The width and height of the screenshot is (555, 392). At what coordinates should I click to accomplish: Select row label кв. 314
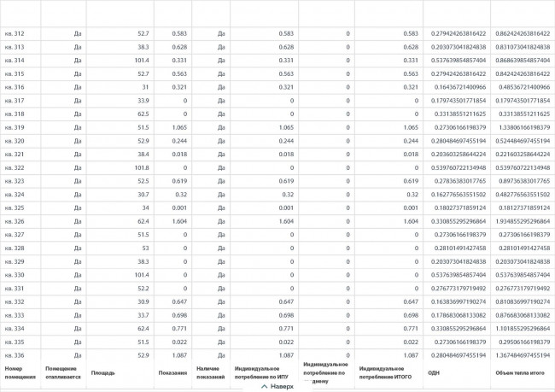pyautogui.click(x=15, y=61)
